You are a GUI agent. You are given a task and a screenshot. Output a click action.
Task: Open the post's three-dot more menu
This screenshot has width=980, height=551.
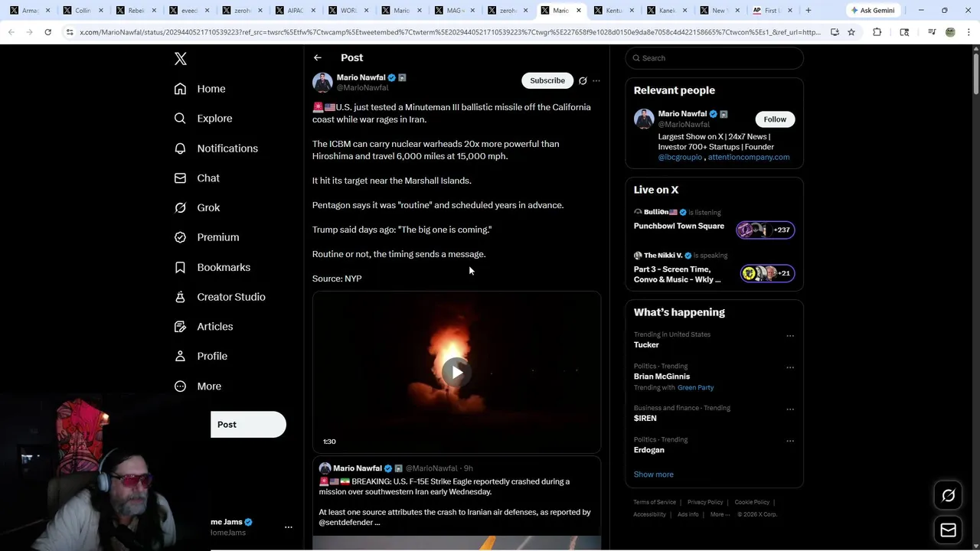[596, 80]
